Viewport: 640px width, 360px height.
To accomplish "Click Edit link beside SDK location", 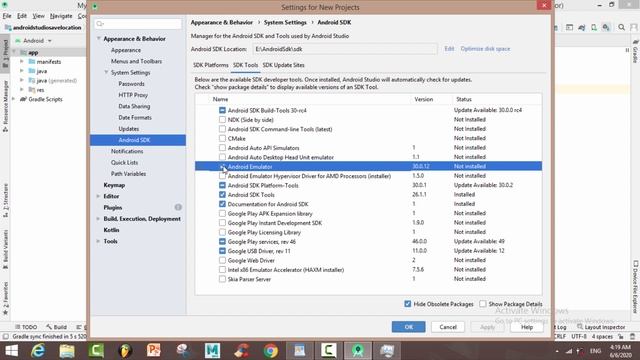I will coord(449,49).
